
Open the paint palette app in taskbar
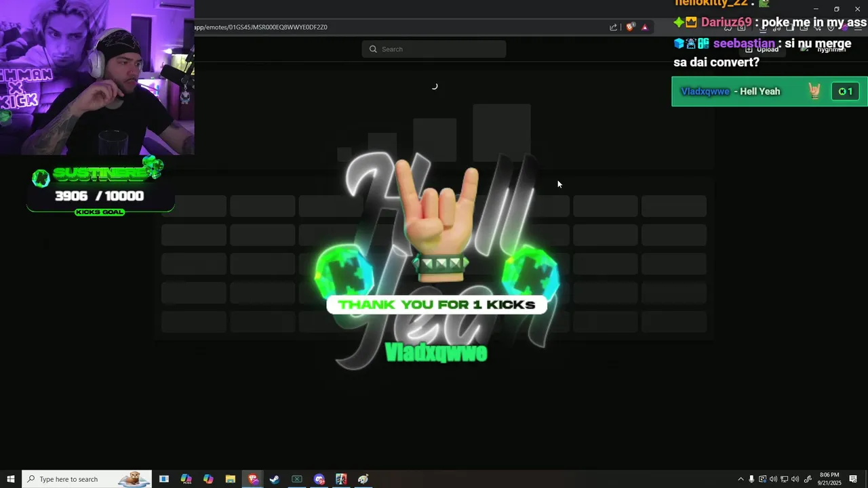363,479
